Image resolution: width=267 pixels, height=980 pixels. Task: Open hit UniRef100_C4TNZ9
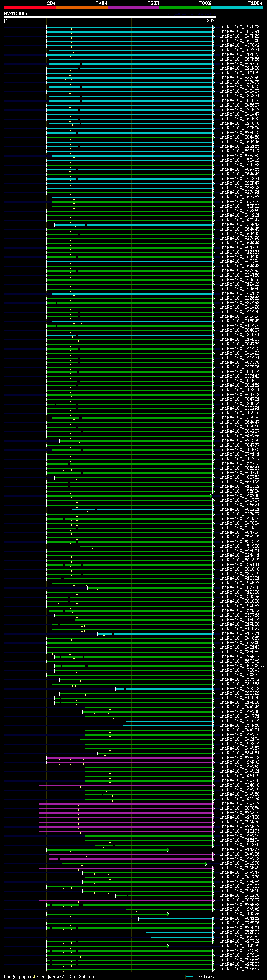[239, 36]
